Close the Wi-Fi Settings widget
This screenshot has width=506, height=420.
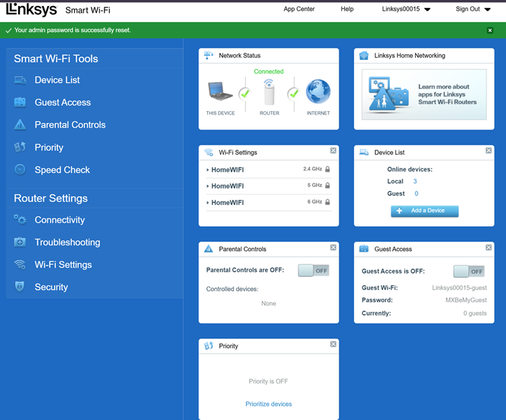[333, 150]
